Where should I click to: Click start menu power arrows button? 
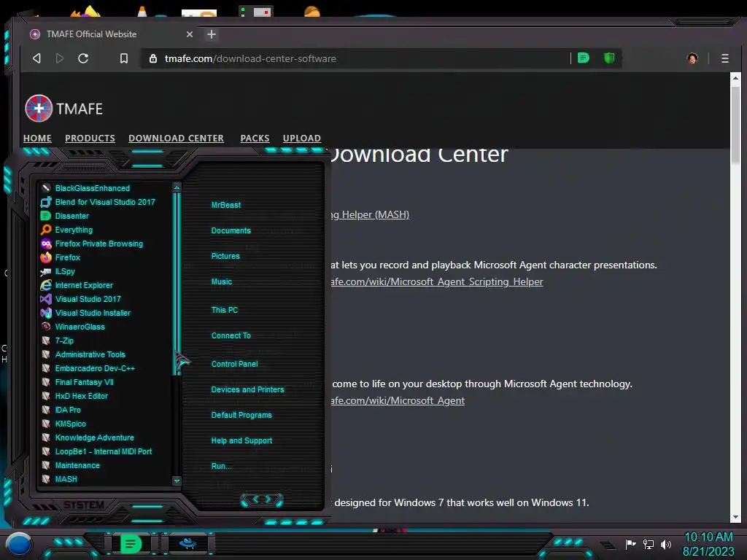tap(262, 499)
